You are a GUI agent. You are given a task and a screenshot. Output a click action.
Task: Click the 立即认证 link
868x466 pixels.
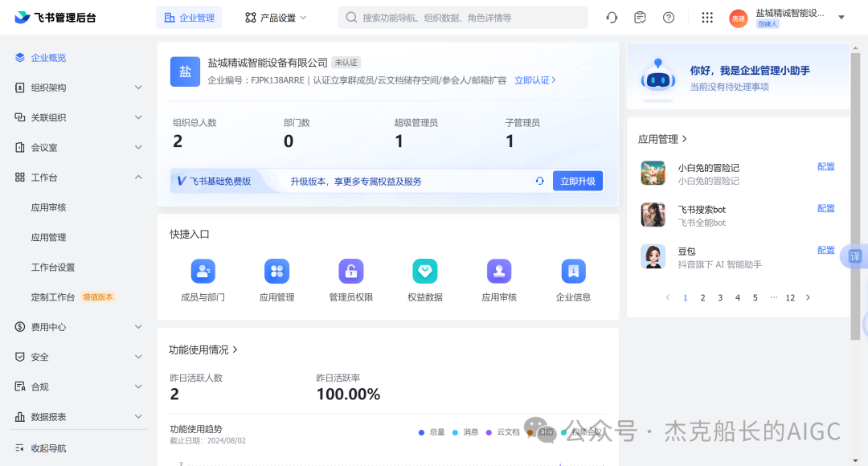pos(535,80)
